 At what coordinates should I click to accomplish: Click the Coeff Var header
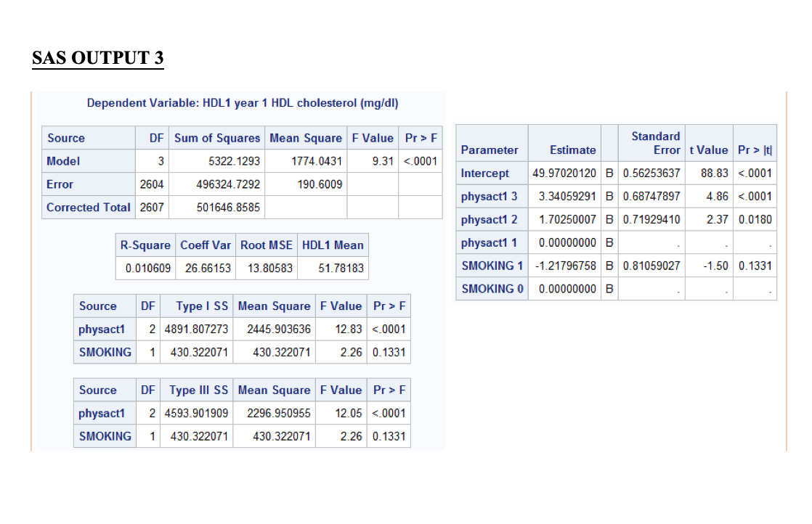[x=206, y=245]
